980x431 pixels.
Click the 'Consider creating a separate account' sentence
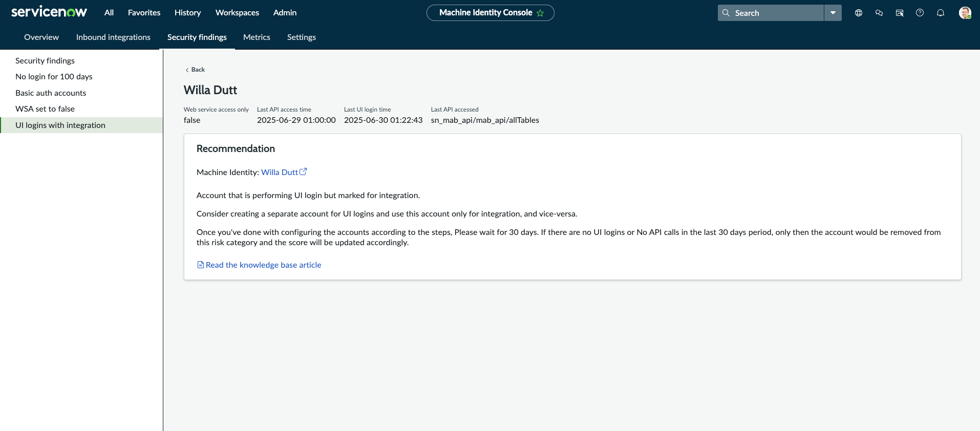point(387,214)
